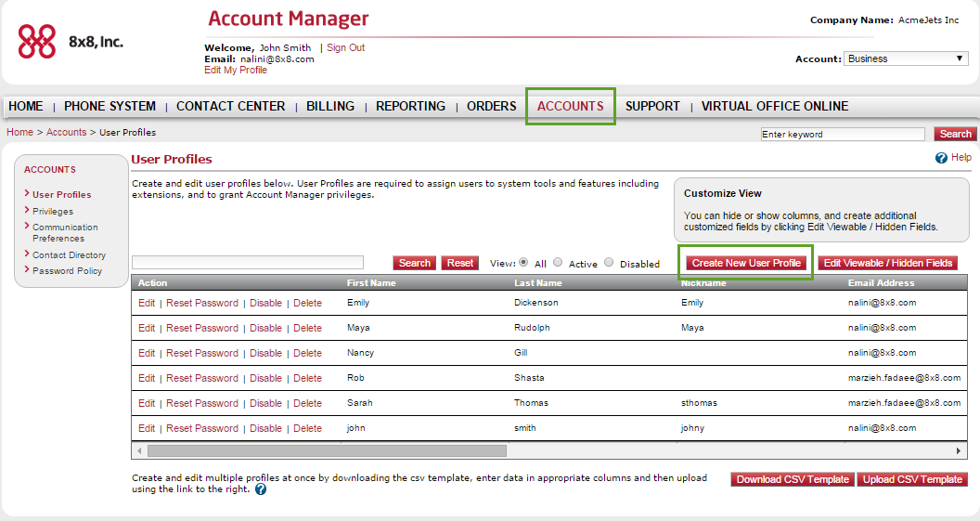Go to the HOME menu tab
980x521 pixels.
26,106
